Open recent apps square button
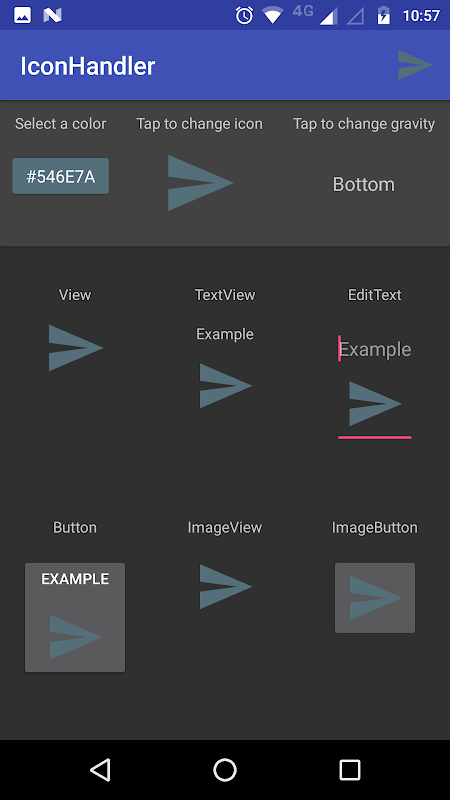This screenshot has height=800, width=450. [350, 770]
